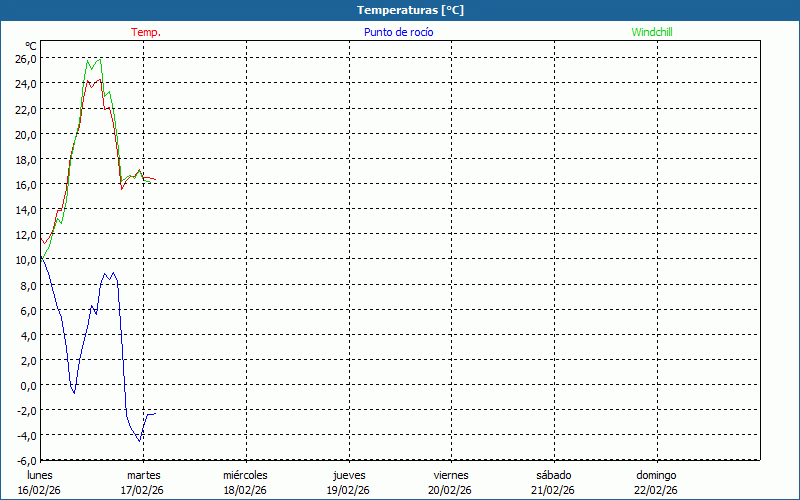This screenshot has width=800, height=500.
Task: Click the 2,0 y-axis value
Action: pos(28,361)
